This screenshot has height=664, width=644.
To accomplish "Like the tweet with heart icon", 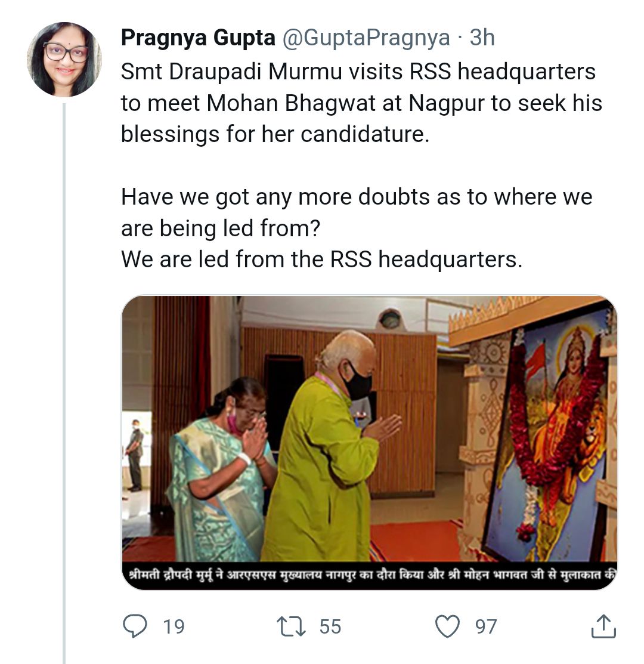I will point(448,626).
